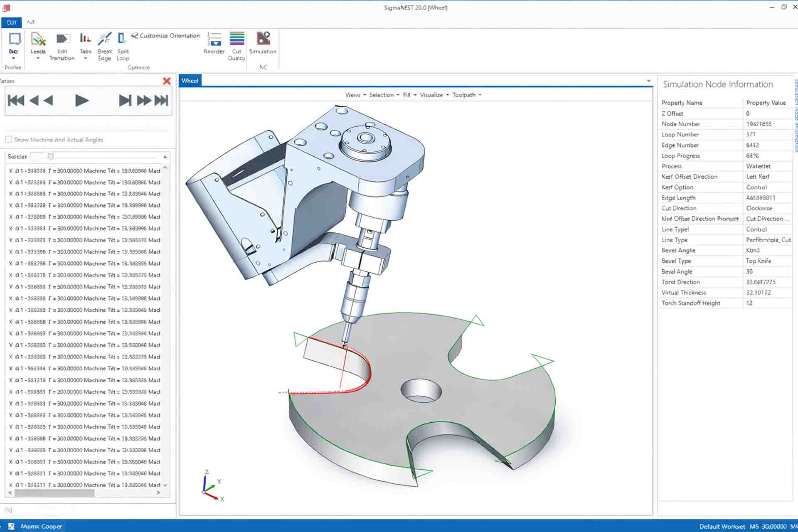Open the Visualize menu
Screen dimensions: 798x532
tap(434, 95)
